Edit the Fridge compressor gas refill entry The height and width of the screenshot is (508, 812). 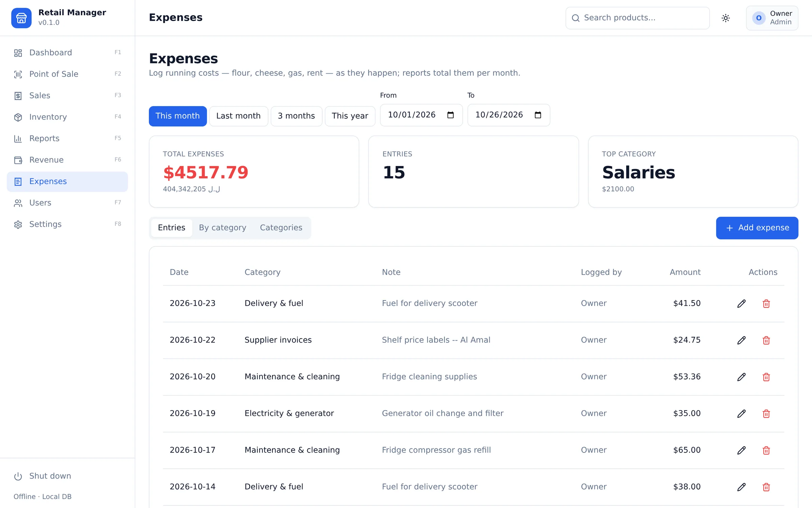[x=741, y=450]
